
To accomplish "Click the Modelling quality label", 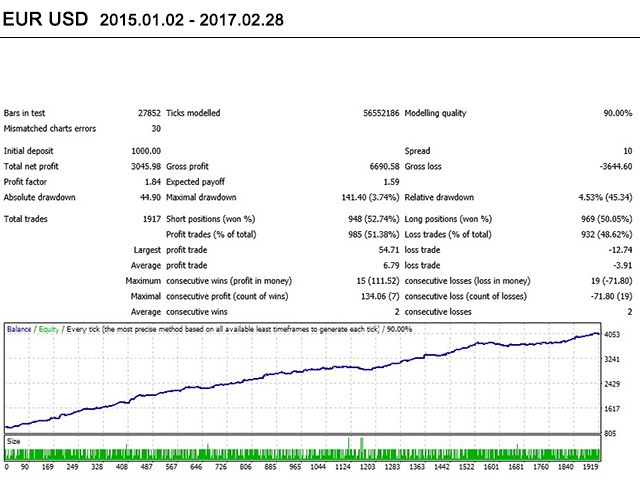I will [435, 113].
